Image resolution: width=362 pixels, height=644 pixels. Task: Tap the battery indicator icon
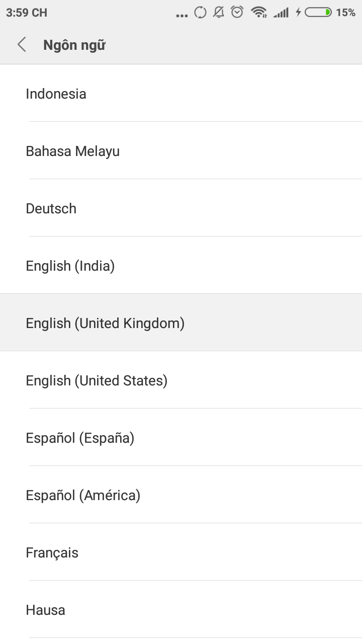(318, 13)
